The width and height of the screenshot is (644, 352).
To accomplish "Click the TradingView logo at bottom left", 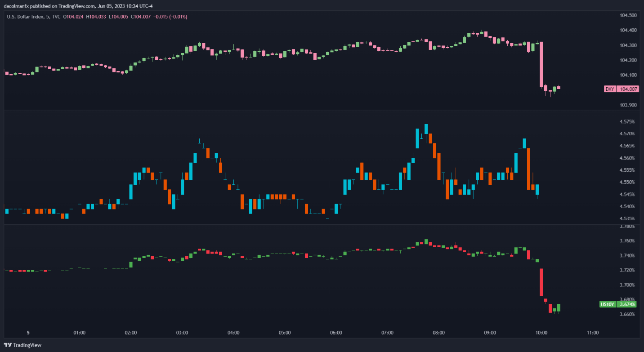I will coord(22,345).
